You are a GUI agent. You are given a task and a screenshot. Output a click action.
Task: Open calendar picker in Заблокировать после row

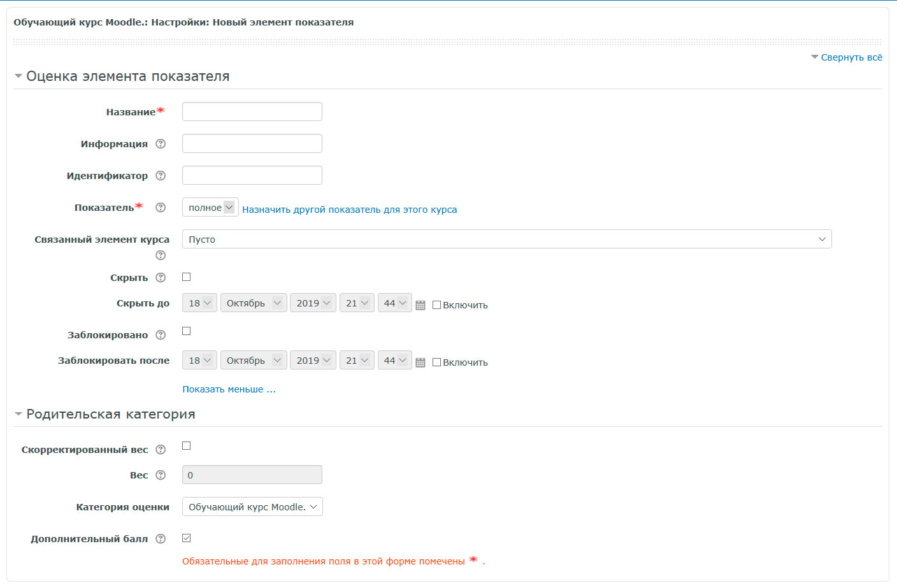[420, 362]
